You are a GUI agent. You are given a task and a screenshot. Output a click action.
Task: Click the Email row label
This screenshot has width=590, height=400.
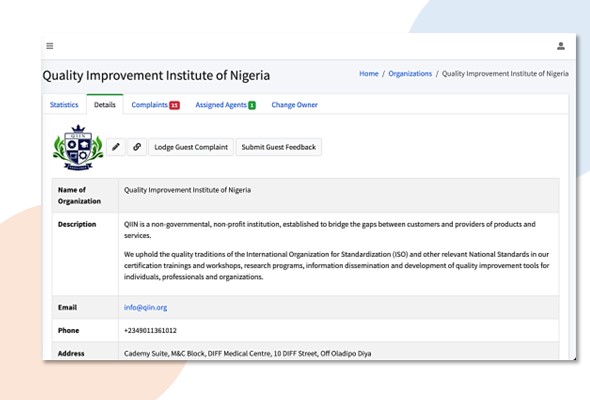(67, 307)
